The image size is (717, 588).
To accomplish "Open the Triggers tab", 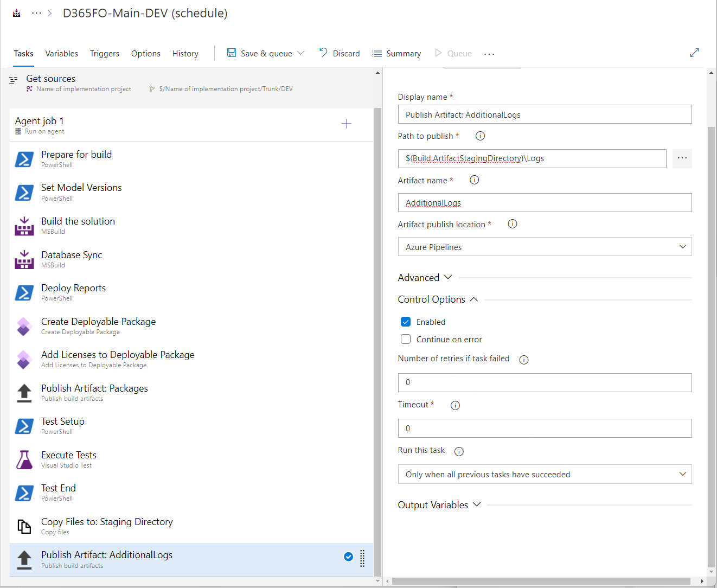I will (x=104, y=53).
